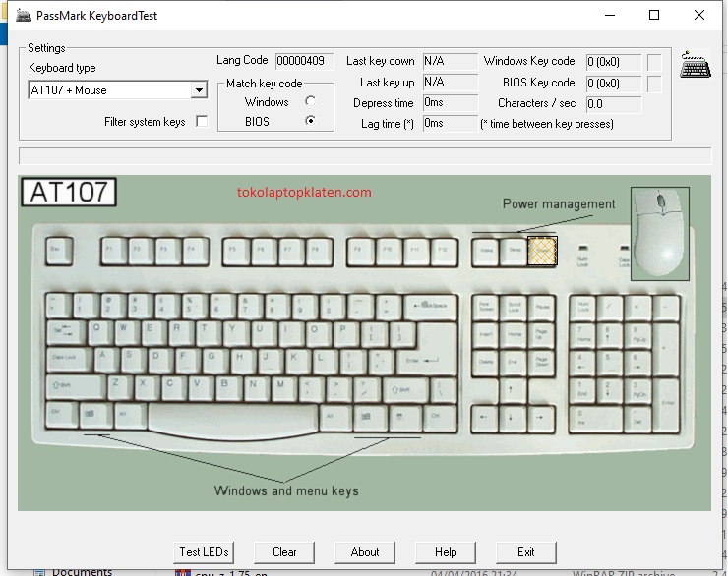
Task: Click the highlighted Power key
Action: pos(542,251)
